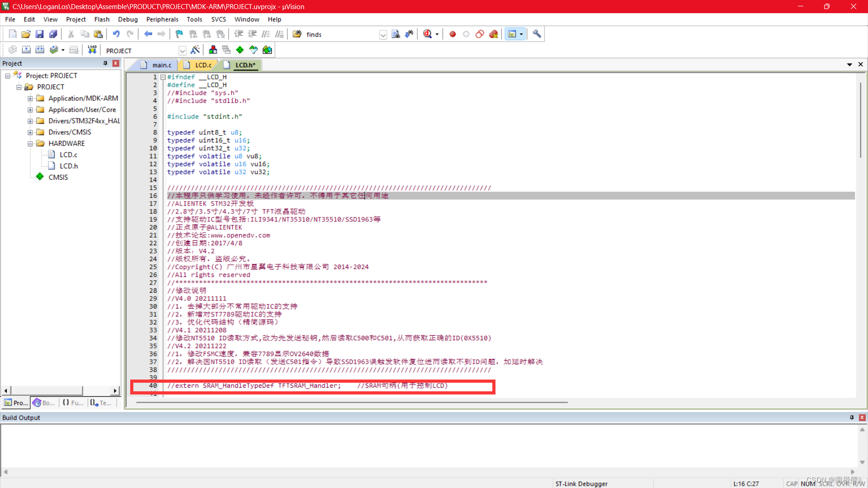Click the Save file toolbar icon

[39, 34]
